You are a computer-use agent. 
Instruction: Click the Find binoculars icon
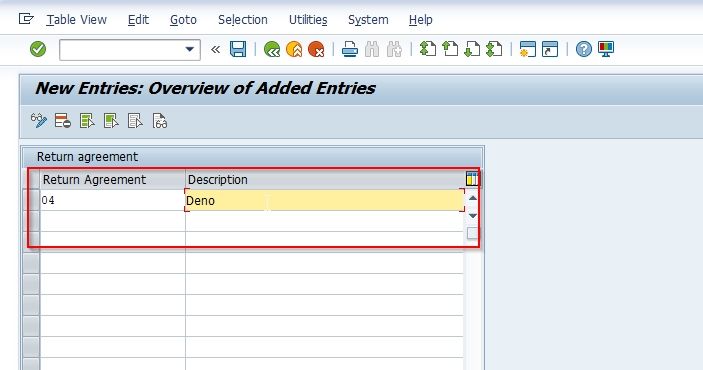(x=372, y=49)
